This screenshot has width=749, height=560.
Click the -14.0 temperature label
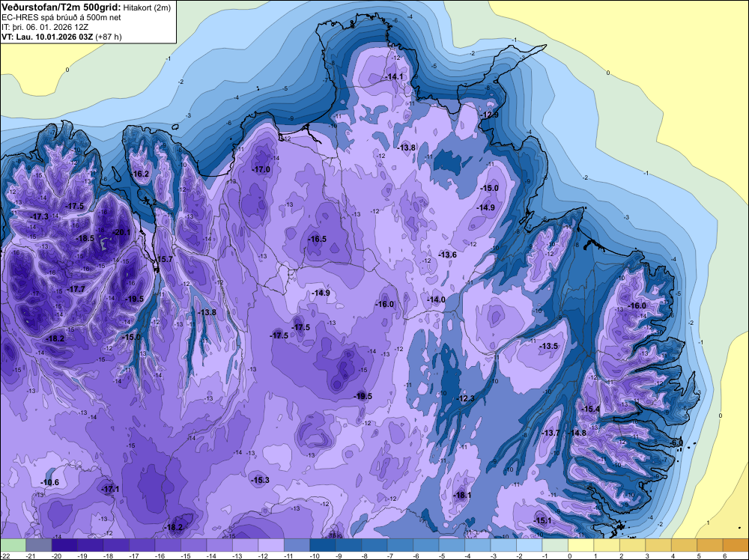pyautogui.click(x=436, y=299)
